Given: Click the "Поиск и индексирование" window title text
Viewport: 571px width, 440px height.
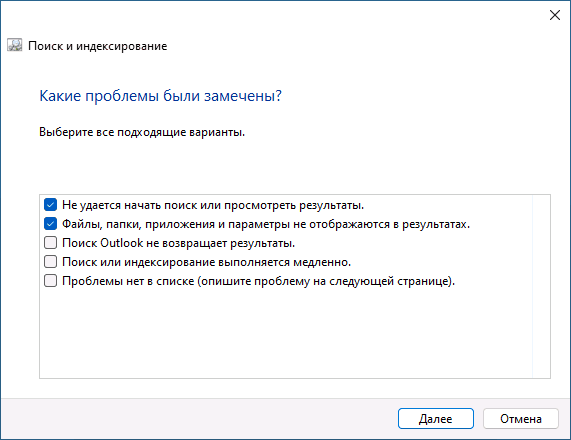Looking at the screenshot, I should (98, 46).
